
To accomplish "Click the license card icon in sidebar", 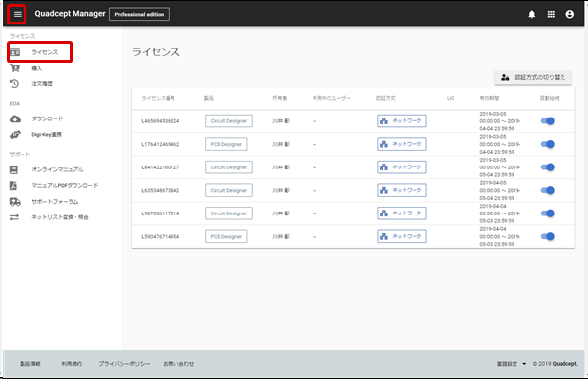I will 15,52.
